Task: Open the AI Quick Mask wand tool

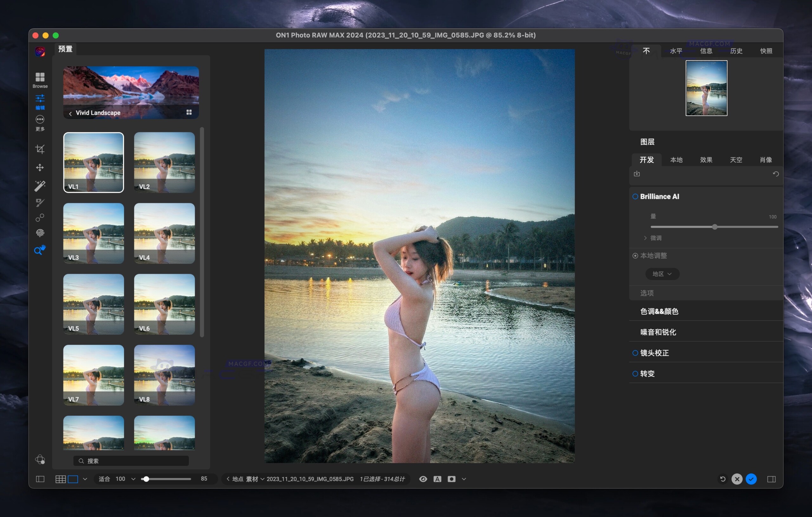Action: click(40, 185)
